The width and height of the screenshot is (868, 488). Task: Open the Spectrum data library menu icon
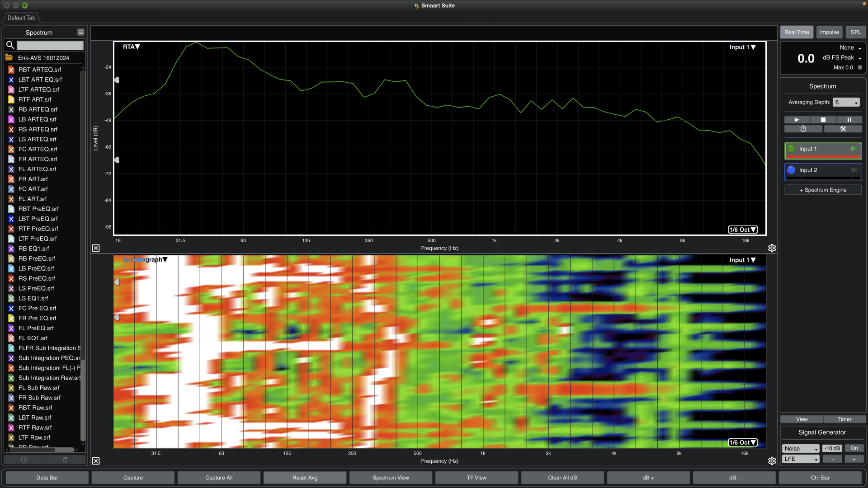click(x=80, y=32)
